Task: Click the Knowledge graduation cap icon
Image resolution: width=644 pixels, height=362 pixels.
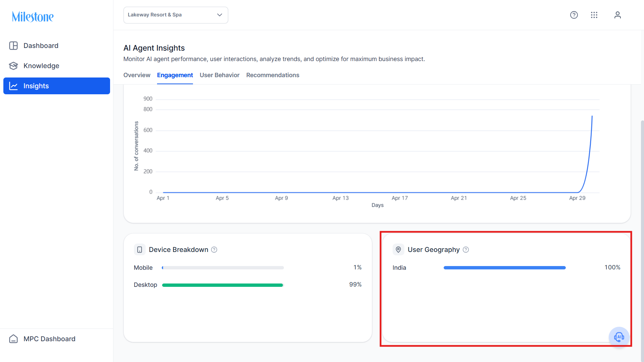Action: pos(13,66)
